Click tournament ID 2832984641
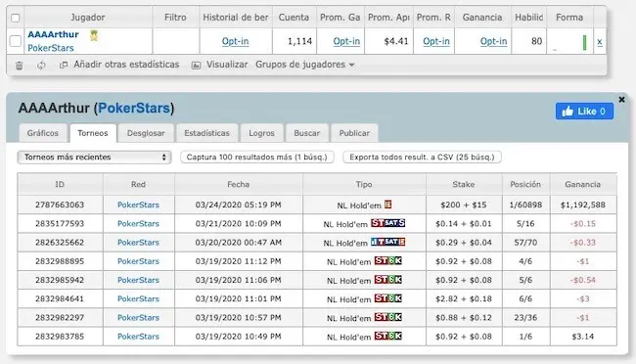This screenshot has height=364, width=636. tap(60, 298)
